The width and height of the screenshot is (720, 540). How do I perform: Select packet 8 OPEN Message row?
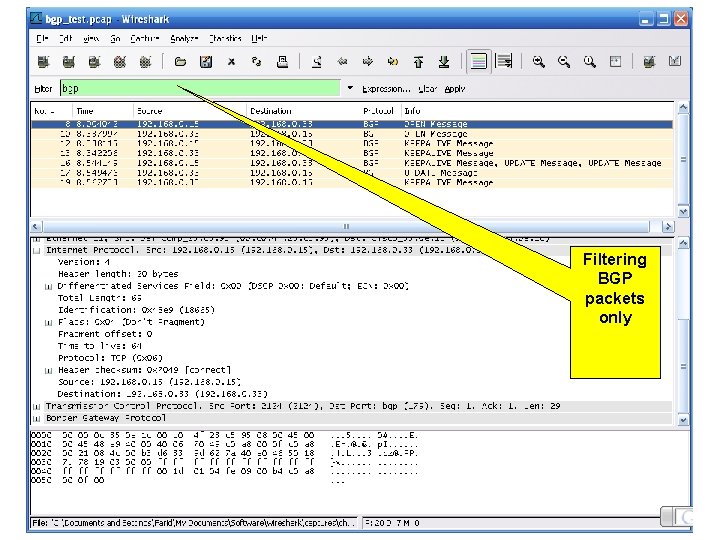coord(352,124)
